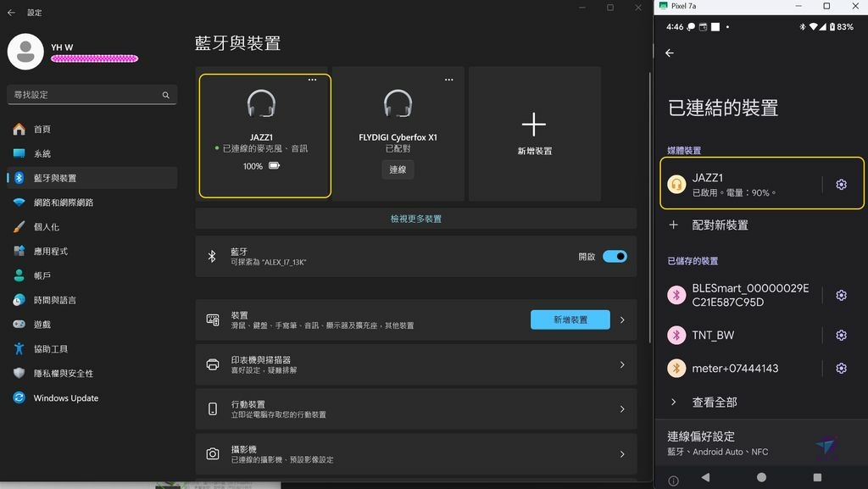Open 網路和網際網路 in the sidebar
Screen dimensions: 868x489
click(92, 203)
